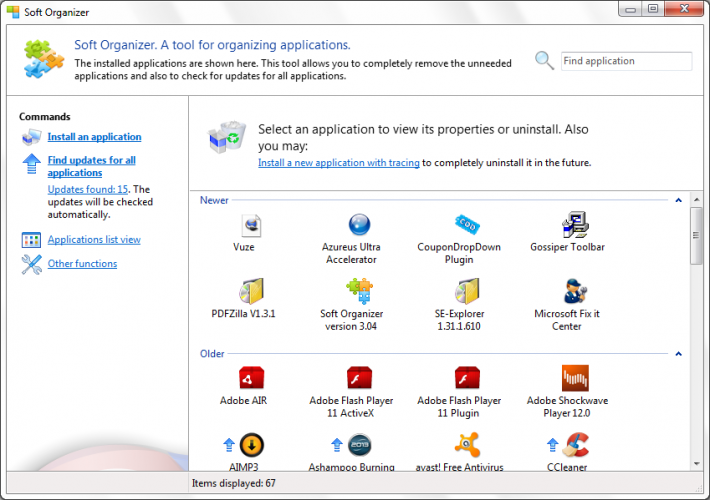Click the Adobe AIR name label

click(x=244, y=401)
